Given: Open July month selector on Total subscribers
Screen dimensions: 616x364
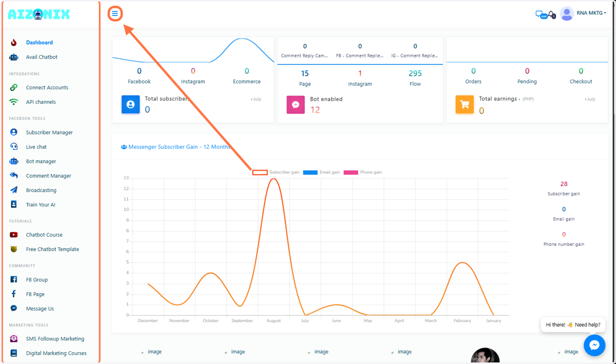Looking at the screenshot, I should (256, 99).
